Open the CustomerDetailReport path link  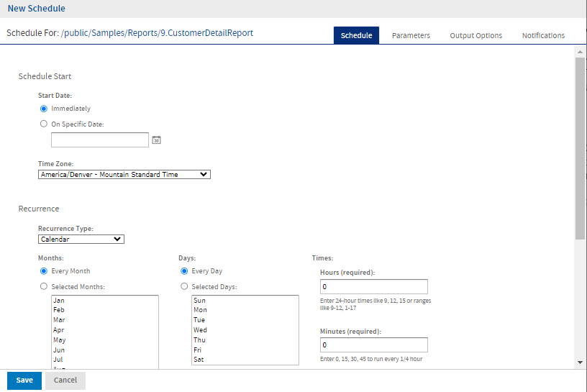pyautogui.click(x=158, y=33)
